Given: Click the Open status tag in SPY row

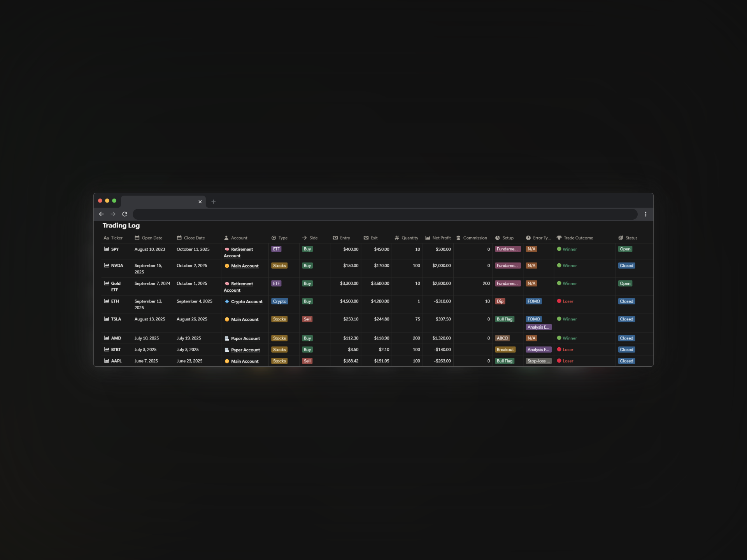Looking at the screenshot, I should pyautogui.click(x=625, y=249).
